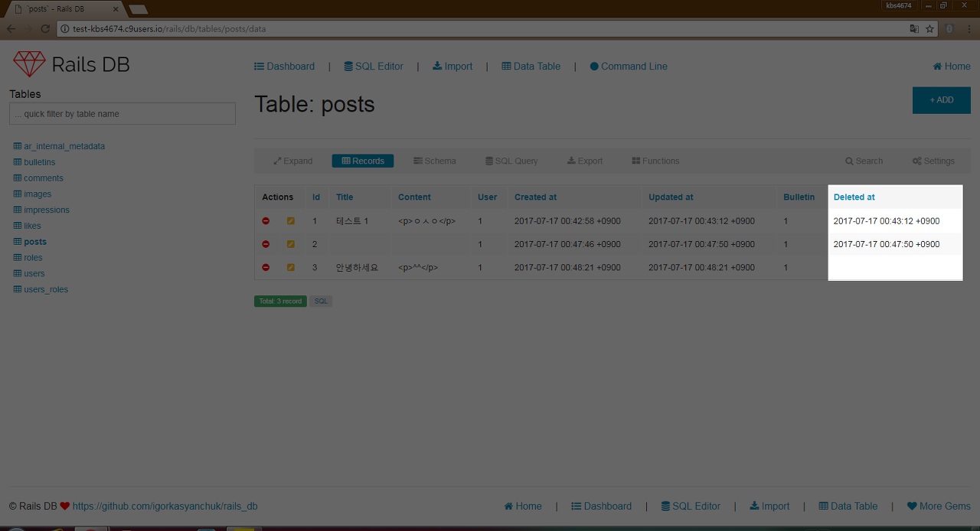Open the likes table
Image resolution: width=980 pixels, height=531 pixels.
tap(28, 226)
